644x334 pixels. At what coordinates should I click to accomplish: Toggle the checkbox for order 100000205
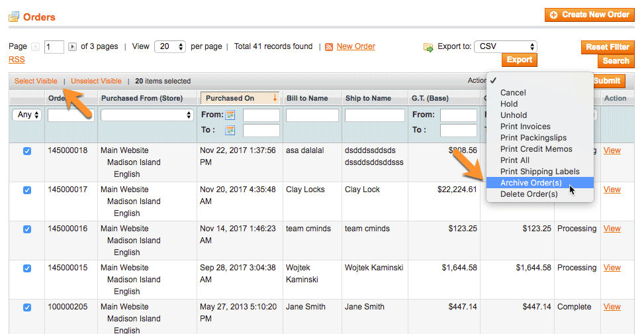(27, 307)
